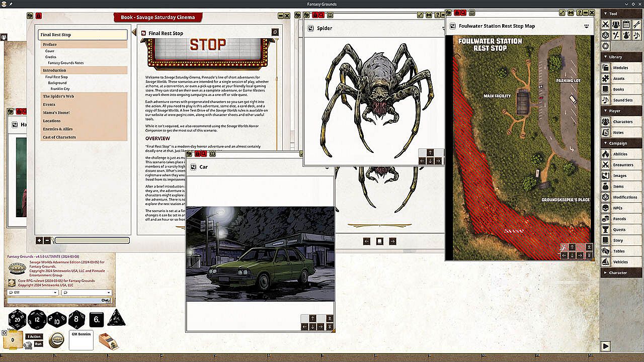Open the Quests list
This screenshot has height=362, width=644.
point(621,230)
